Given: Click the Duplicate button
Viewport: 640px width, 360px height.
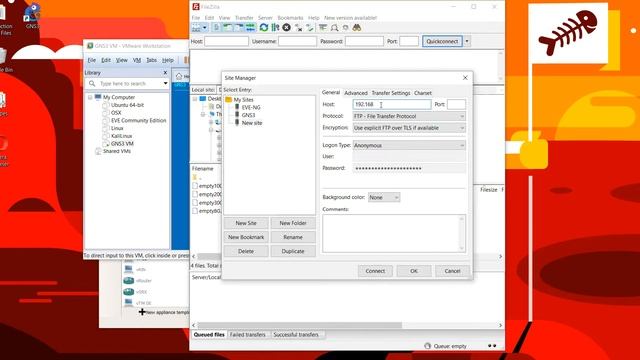Looking at the screenshot, I should [x=293, y=251].
